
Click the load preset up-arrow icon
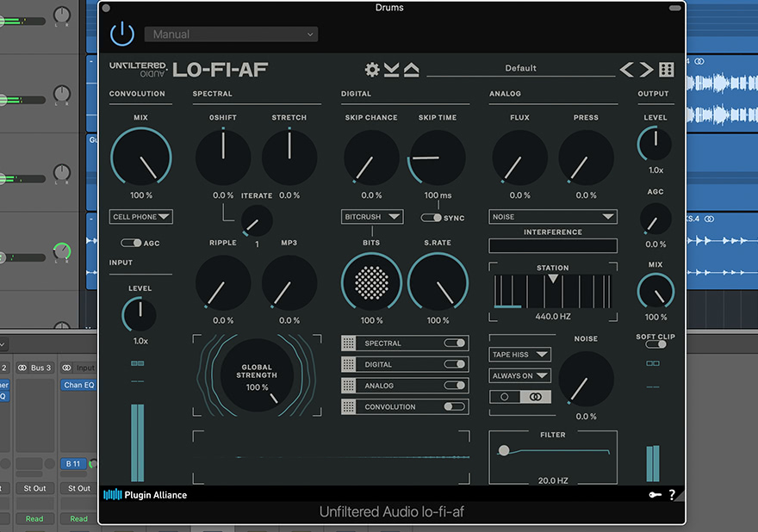tap(412, 70)
